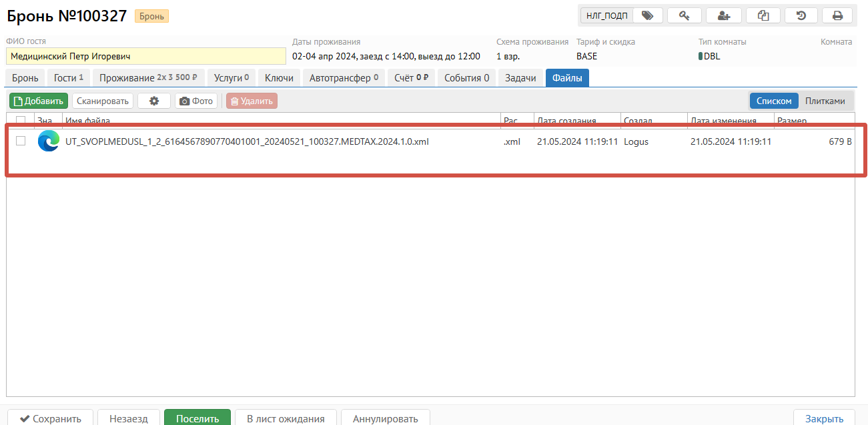Click the green Поселить button
Screen dimensions: 868x425
coord(197,418)
